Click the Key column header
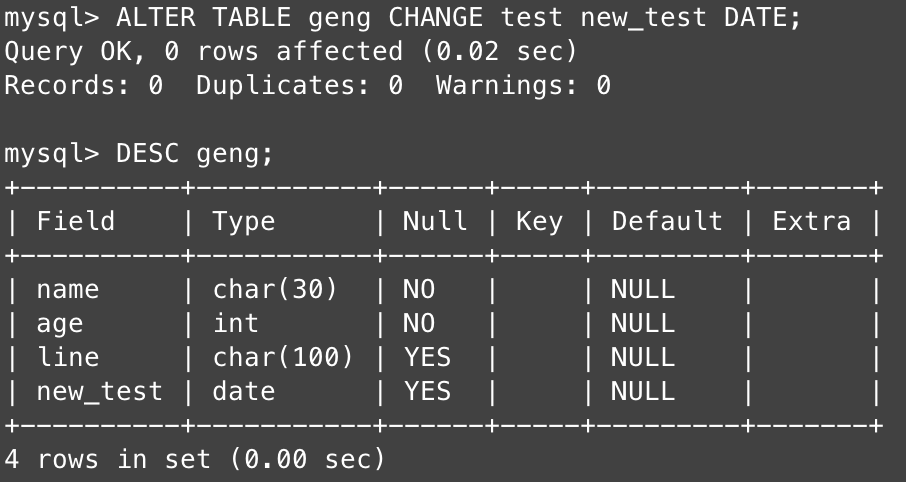The height and width of the screenshot is (482, 906). 539,222
